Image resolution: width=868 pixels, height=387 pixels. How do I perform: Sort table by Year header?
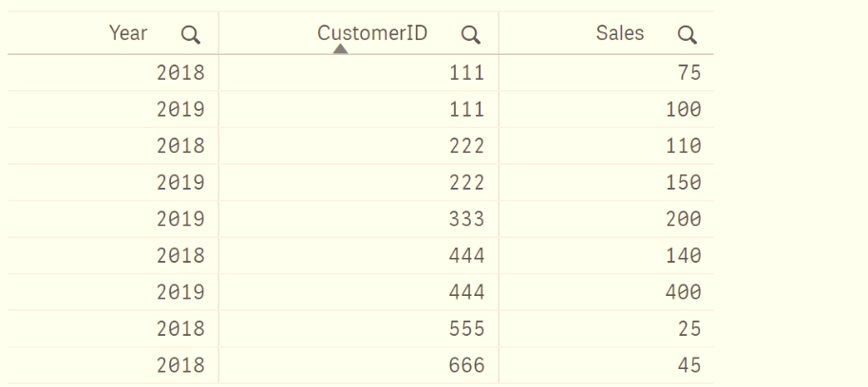coord(128,34)
